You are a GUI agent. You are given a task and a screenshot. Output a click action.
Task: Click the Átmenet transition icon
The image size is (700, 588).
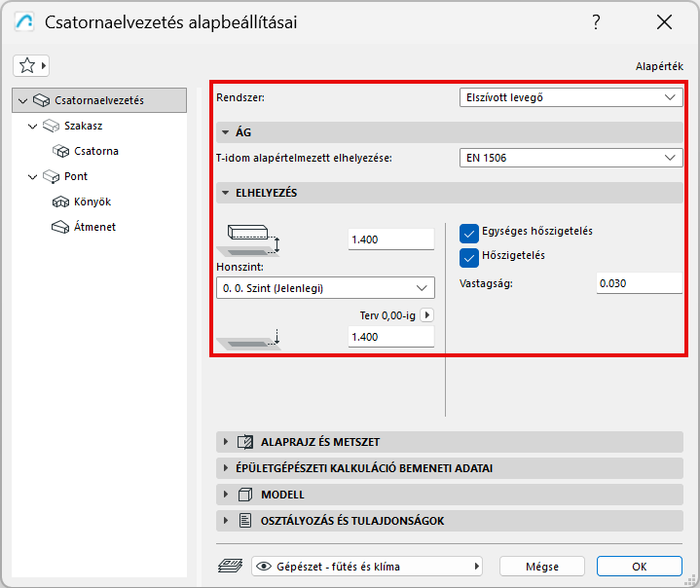coord(60,227)
